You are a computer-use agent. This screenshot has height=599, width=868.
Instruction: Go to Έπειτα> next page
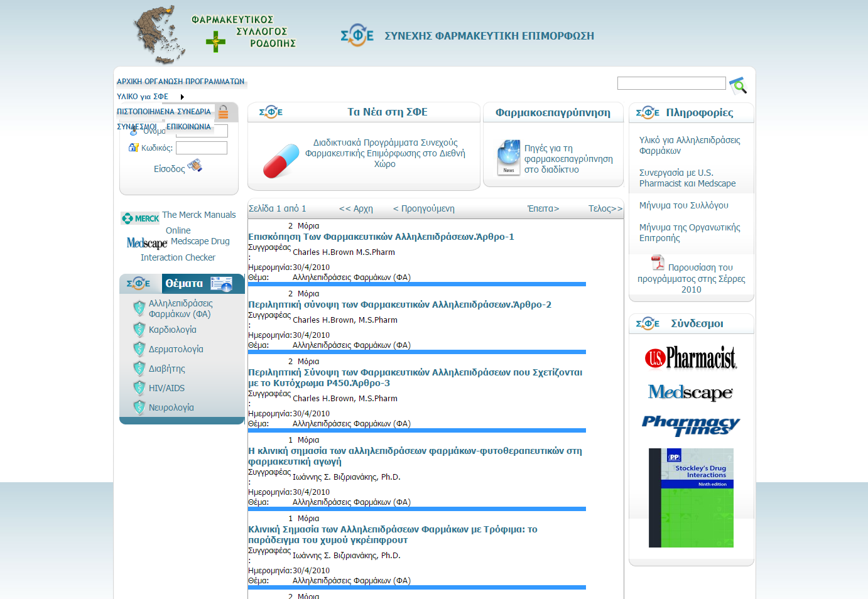click(543, 208)
